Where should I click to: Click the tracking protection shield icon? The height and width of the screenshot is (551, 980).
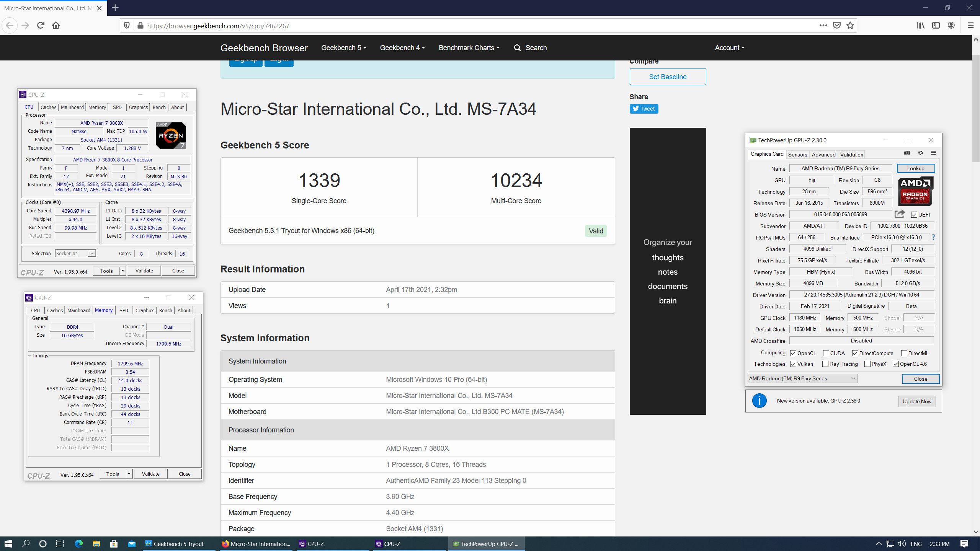point(127,26)
